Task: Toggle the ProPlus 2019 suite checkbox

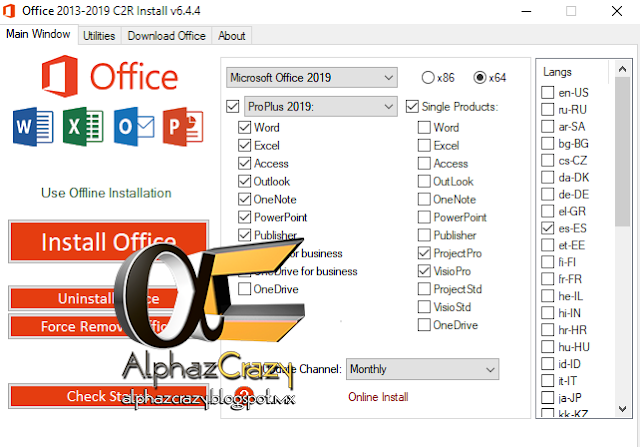Action: [x=233, y=107]
